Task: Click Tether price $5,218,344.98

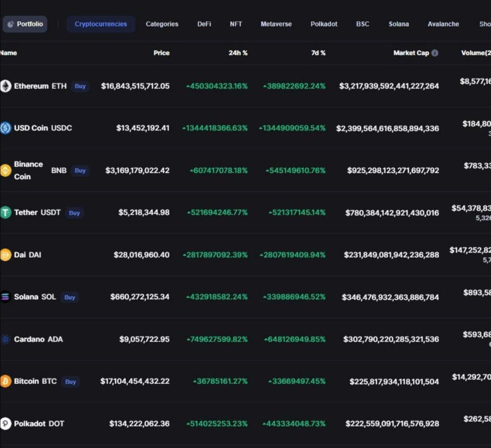Action: tap(144, 213)
